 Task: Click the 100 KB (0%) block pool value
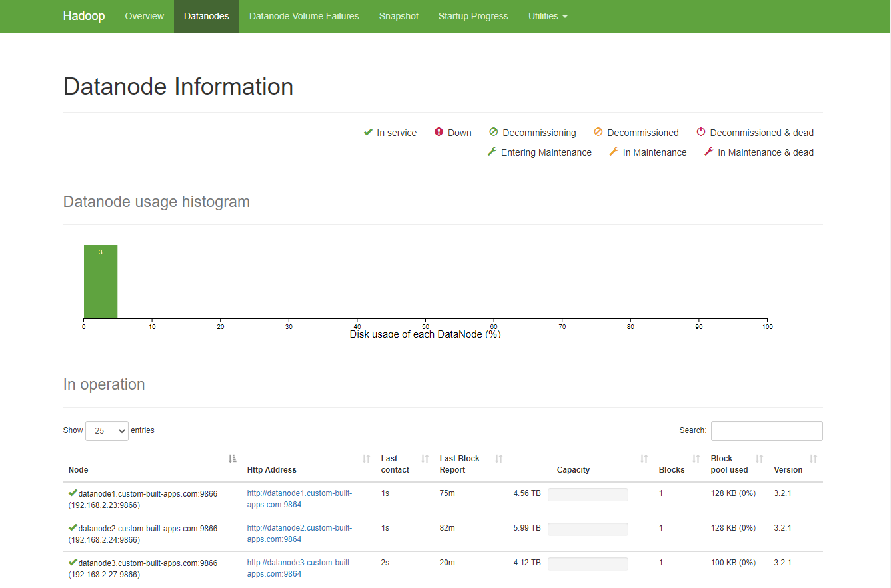[733, 563]
